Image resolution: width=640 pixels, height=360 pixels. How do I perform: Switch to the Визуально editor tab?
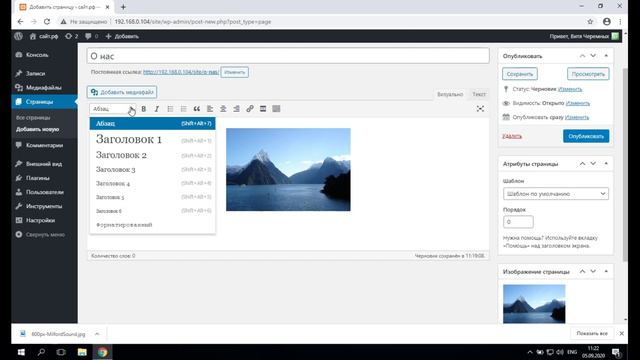[x=450, y=94]
